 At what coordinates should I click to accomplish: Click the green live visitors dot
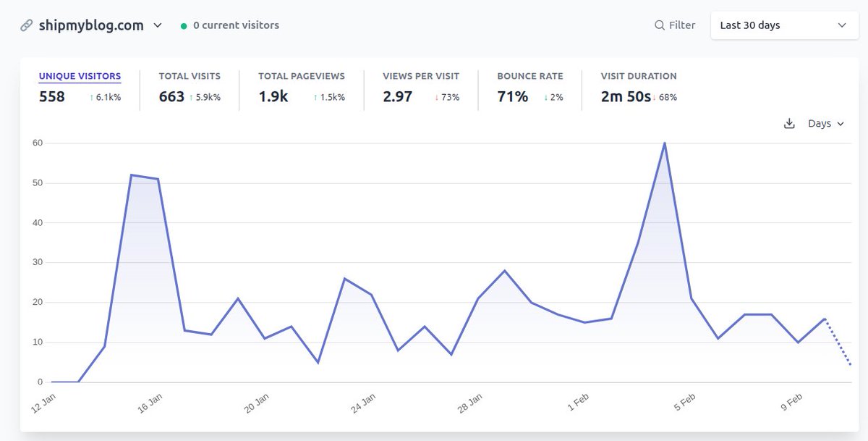click(183, 25)
